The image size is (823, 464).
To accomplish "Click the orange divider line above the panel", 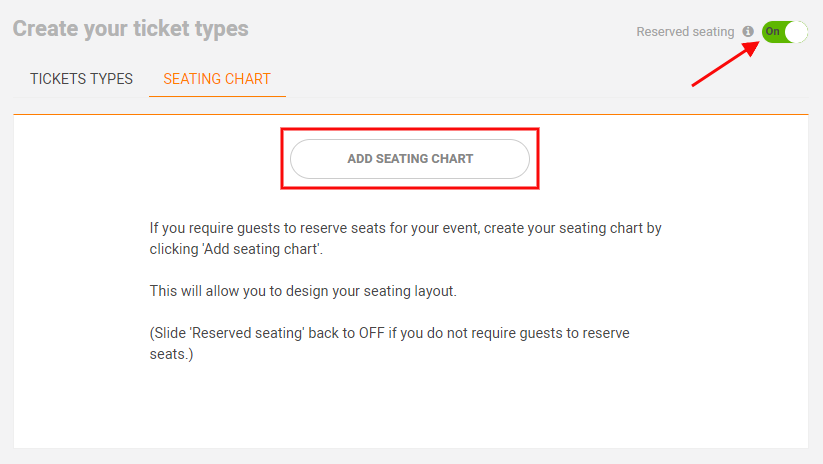I will (x=411, y=114).
